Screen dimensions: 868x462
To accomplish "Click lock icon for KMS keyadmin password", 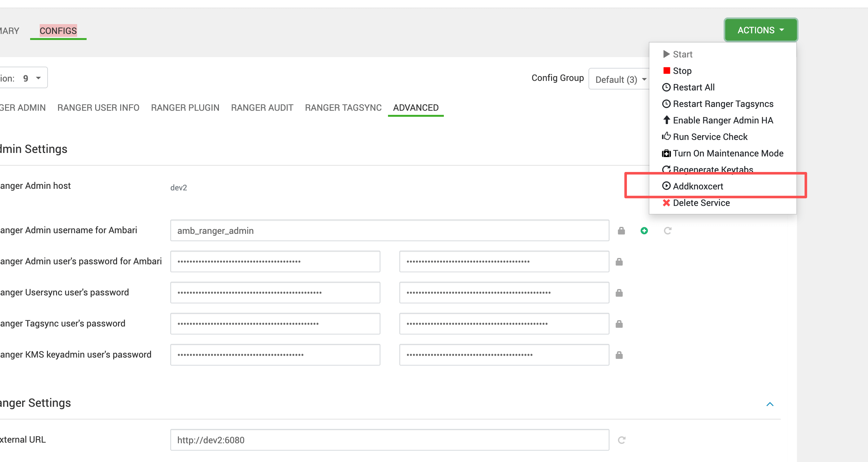I will (619, 355).
